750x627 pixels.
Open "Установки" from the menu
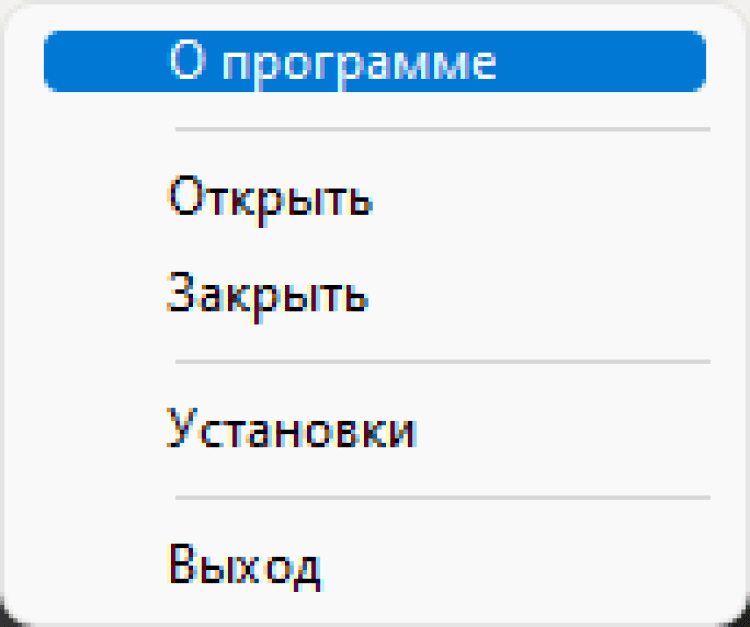(x=291, y=430)
